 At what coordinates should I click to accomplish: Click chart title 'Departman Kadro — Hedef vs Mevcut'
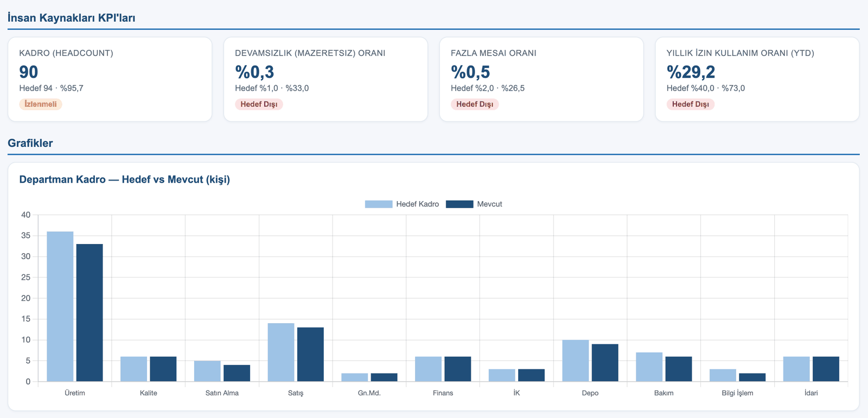coord(125,179)
